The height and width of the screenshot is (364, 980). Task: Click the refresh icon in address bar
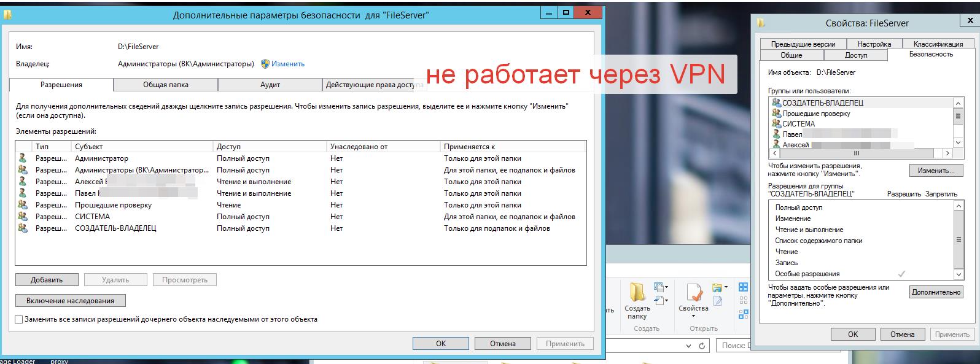(x=702, y=346)
